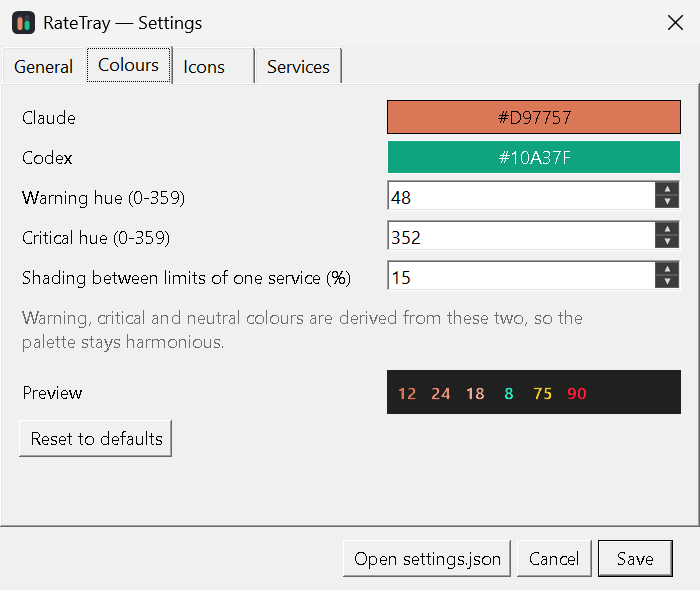Click the Shading percentage input field
The width and height of the screenshot is (700, 590).
[521, 275]
